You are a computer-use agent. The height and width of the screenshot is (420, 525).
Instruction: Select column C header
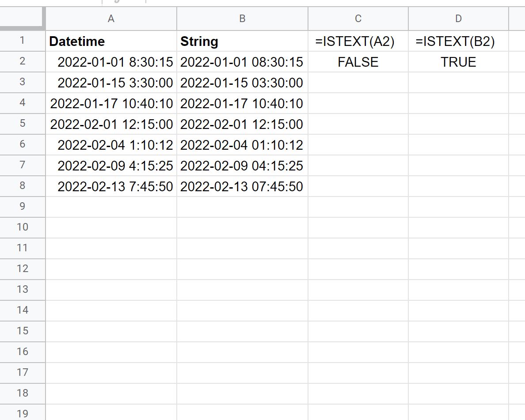click(358, 19)
